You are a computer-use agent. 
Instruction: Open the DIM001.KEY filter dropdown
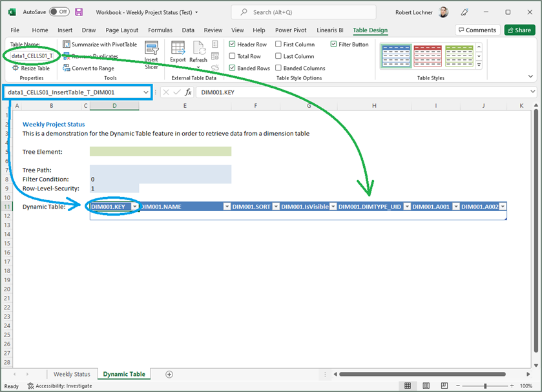tap(134, 207)
